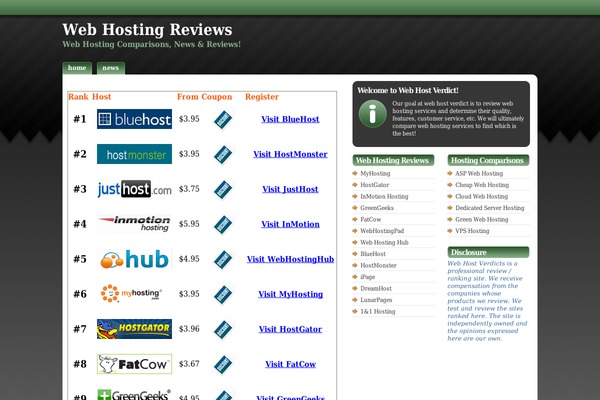Open Cheap Web Hosting comparison
This screenshot has height=400, width=600.
(x=482, y=185)
